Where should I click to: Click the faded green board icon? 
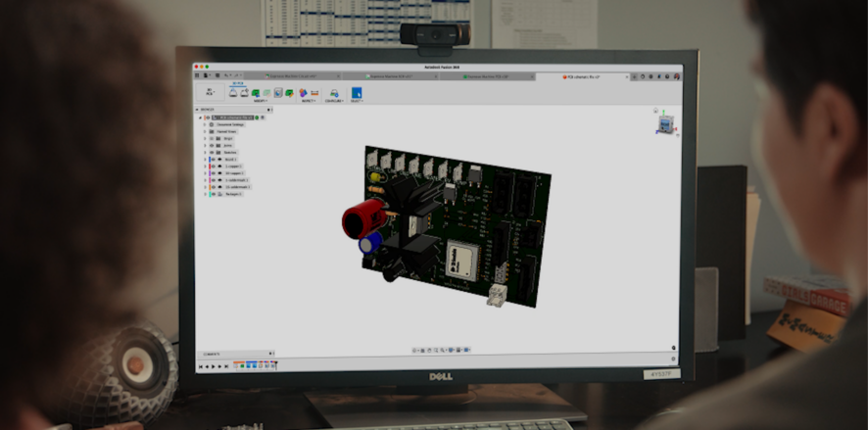coord(266,93)
